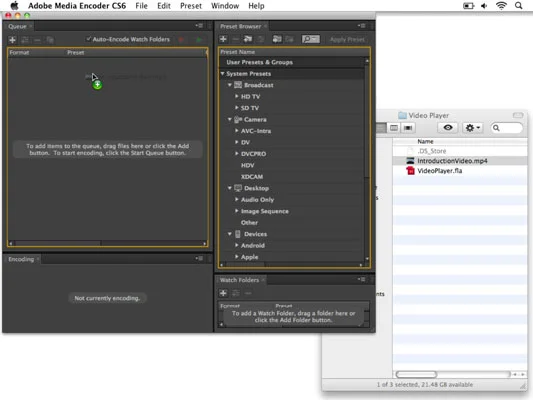Image resolution: width=533 pixels, height=400 pixels.
Task: Collapse the Camera preset category
Action: [x=230, y=119]
